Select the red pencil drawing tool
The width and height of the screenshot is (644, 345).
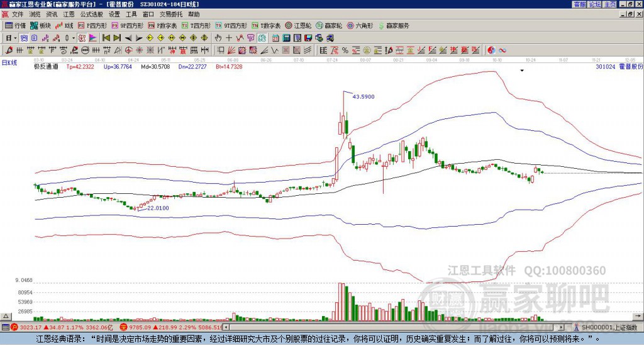coord(8,50)
